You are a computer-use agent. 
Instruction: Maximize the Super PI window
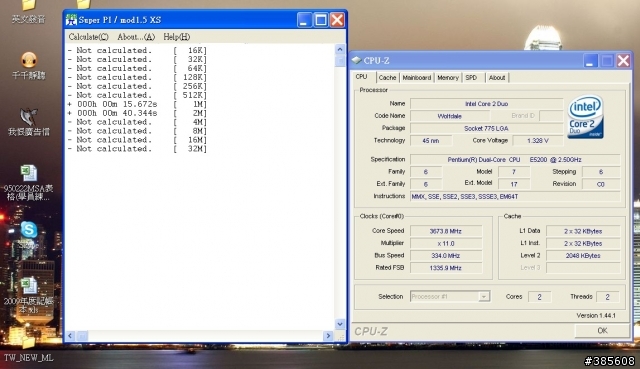pyautogui.click(x=320, y=20)
